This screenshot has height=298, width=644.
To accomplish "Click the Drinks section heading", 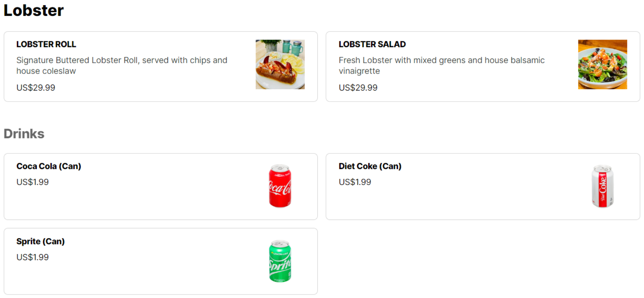I will [x=24, y=134].
